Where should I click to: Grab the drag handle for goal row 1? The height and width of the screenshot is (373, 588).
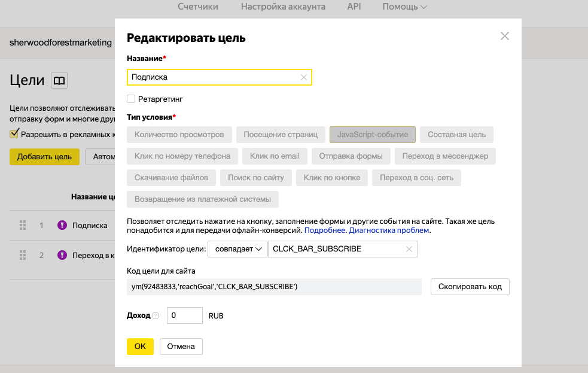coord(23,226)
